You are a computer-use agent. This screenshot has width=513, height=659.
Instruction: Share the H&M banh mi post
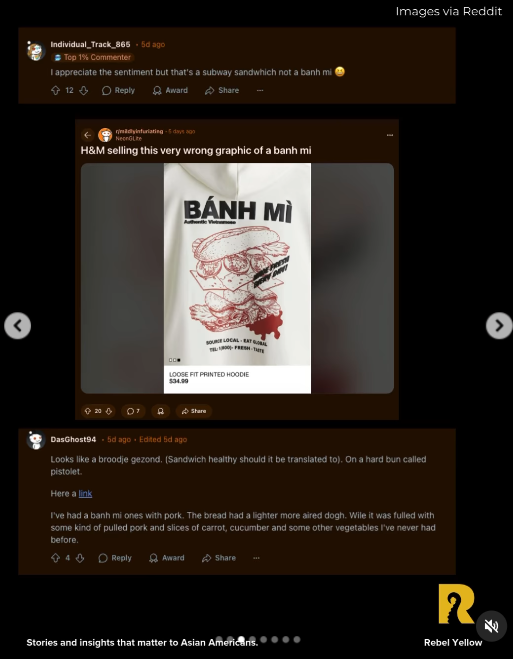(x=194, y=411)
